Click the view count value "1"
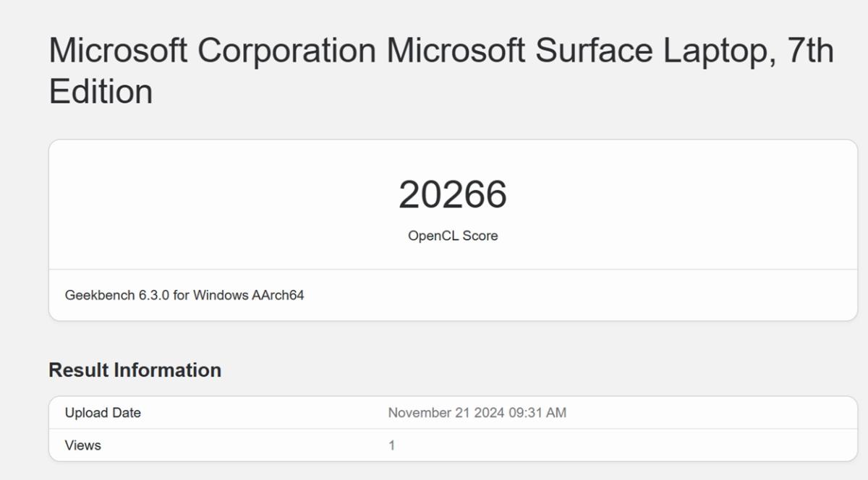The width and height of the screenshot is (868, 480). [391, 445]
